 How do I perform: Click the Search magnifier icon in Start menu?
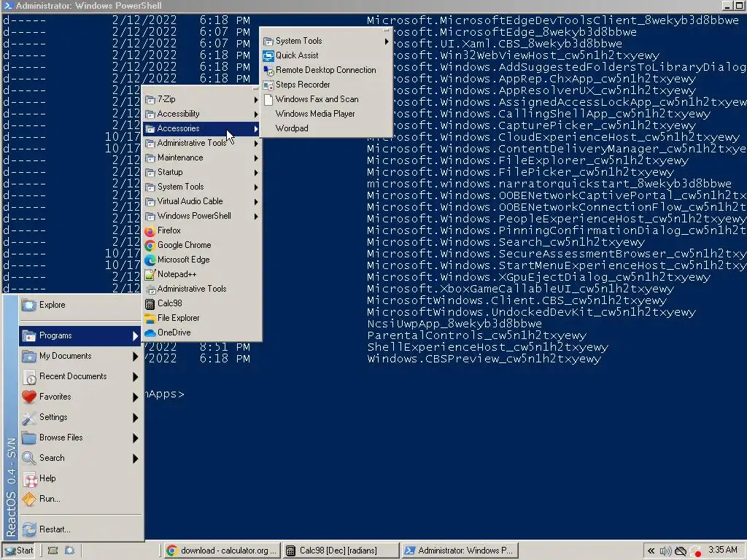click(29, 458)
